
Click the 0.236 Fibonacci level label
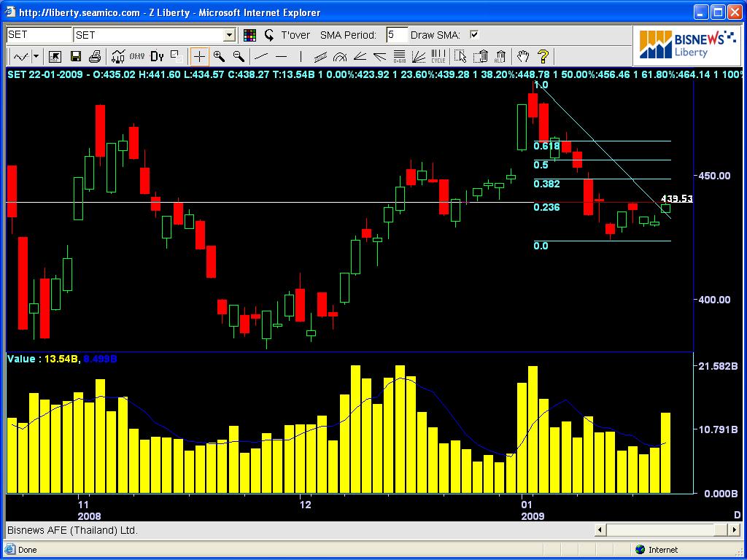click(x=546, y=207)
